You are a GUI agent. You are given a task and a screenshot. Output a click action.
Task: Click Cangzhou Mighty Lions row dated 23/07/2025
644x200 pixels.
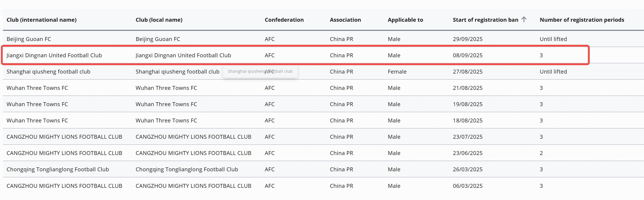[64, 137]
